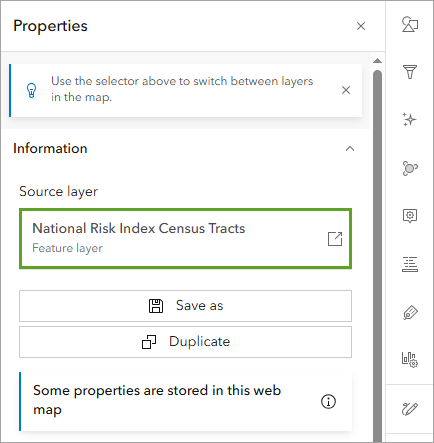Open the Aggregation clustering tool

tap(410, 168)
